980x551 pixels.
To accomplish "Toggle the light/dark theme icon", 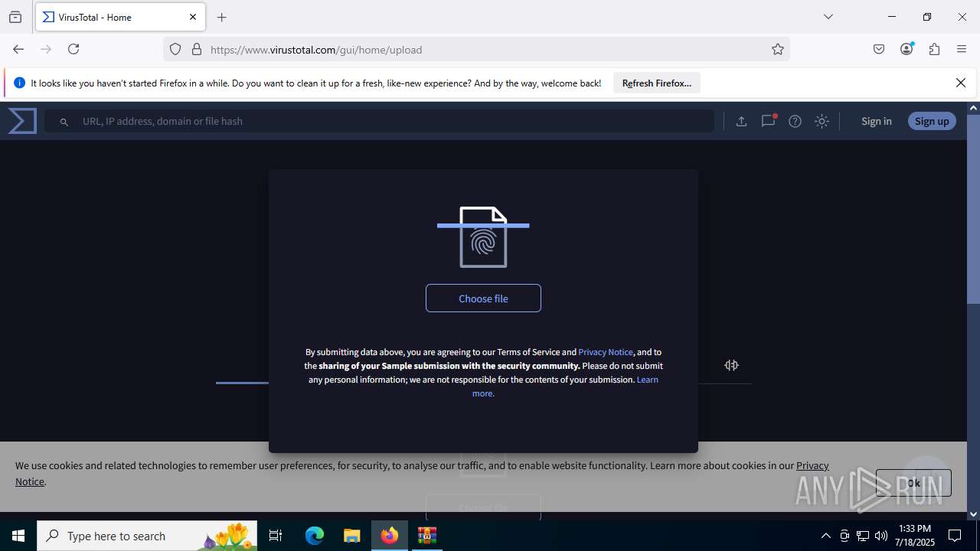I will pos(822,121).
